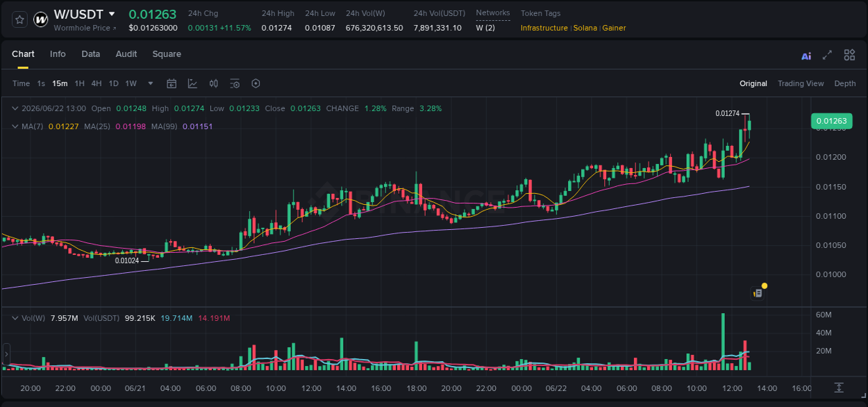
Task: Switch to Original chart view
Action: (753, 83)
